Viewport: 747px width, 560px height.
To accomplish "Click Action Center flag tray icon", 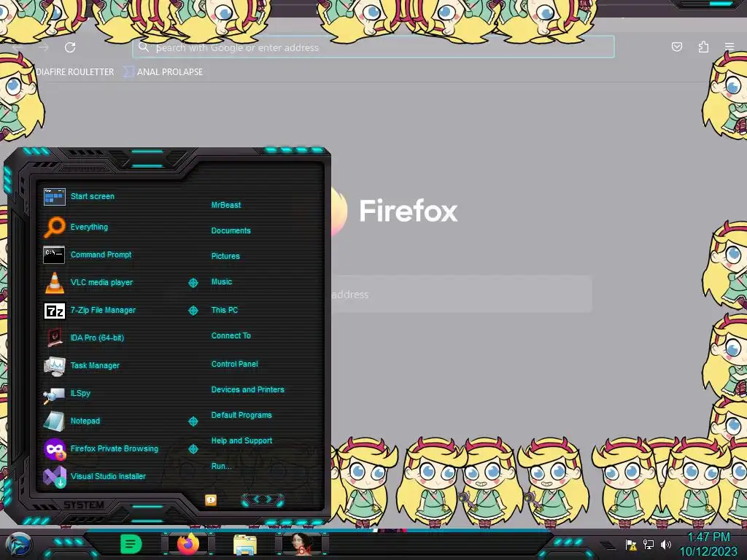I will click(631, 545).
